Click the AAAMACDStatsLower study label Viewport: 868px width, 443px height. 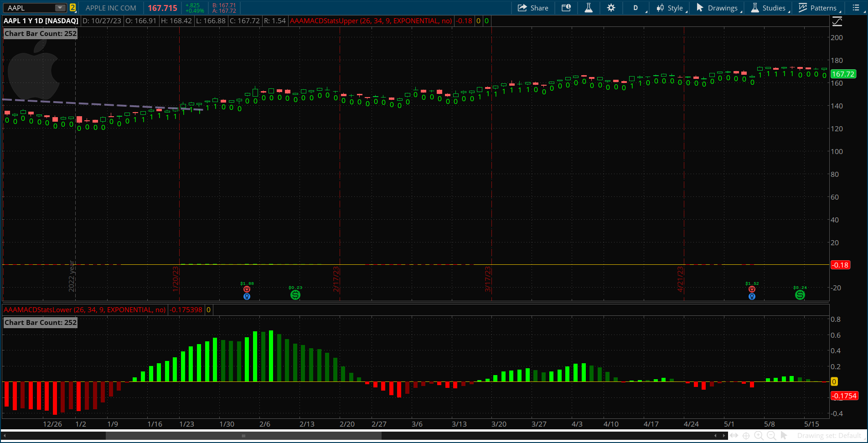coord(85,310)
